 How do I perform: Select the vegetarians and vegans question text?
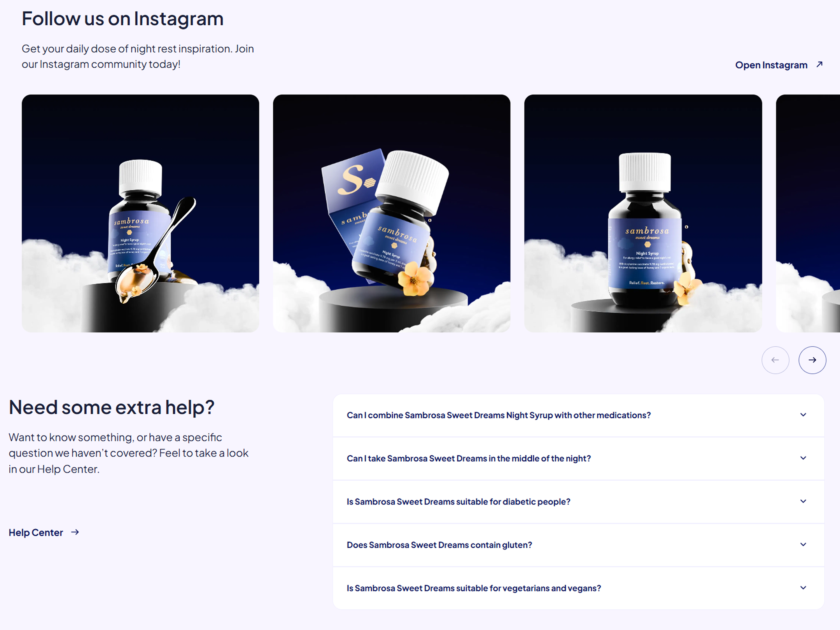[x=474, y=588]
